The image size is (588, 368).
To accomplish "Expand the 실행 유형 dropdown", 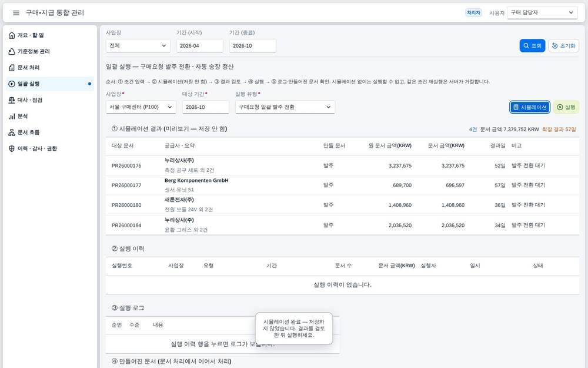I will 285,107.
